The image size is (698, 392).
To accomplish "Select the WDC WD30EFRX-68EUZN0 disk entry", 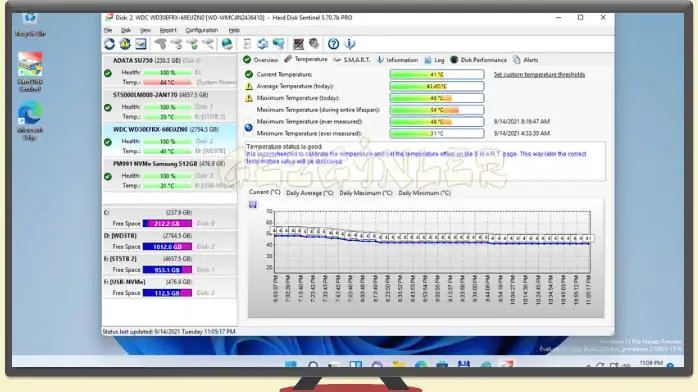I will 170,140.
